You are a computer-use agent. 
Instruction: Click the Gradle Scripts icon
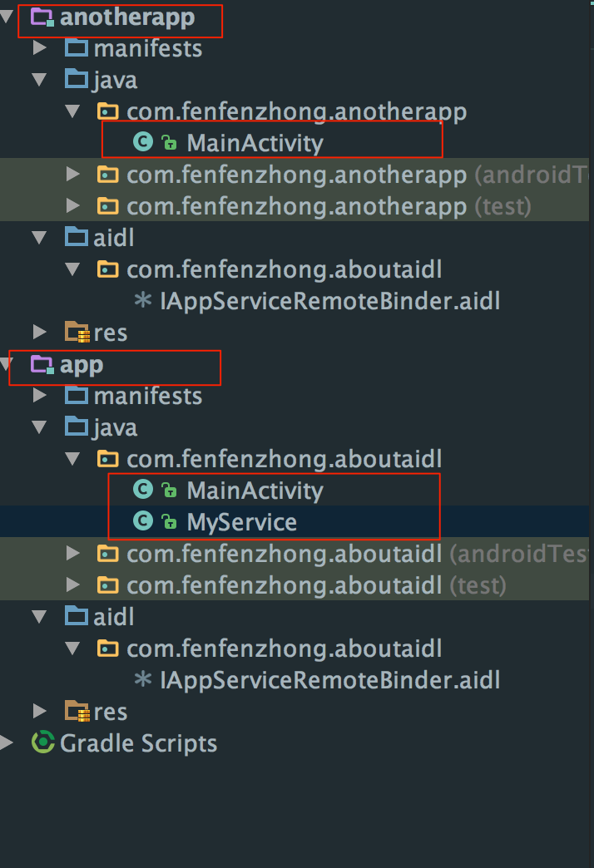tap(42, 742)
